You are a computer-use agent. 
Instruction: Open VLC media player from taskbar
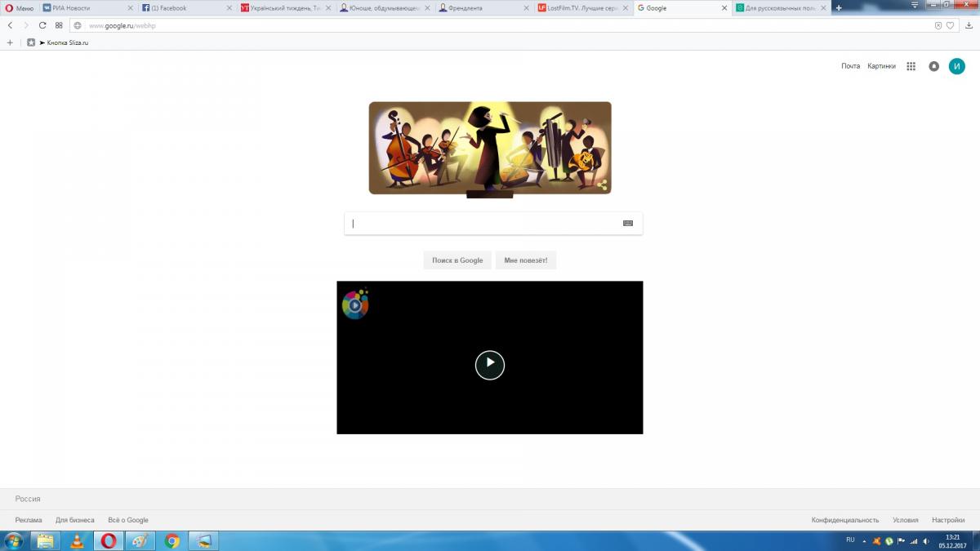click(77, 540)
